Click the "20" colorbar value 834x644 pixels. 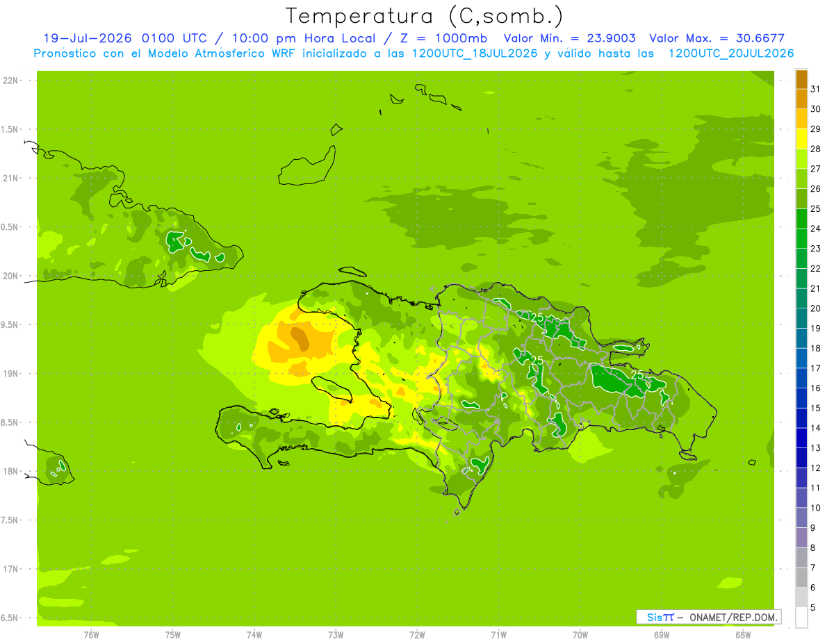click(x=816, y=308)
